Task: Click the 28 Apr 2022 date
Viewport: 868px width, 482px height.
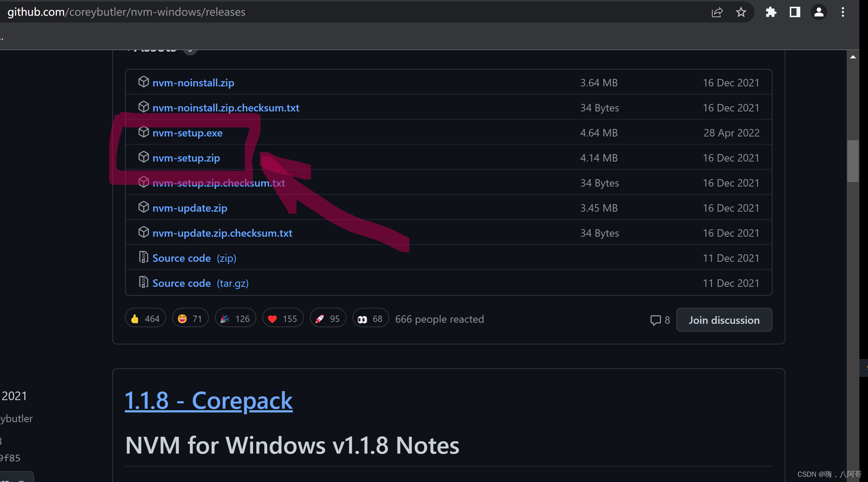Action: [x=731, y=133]
